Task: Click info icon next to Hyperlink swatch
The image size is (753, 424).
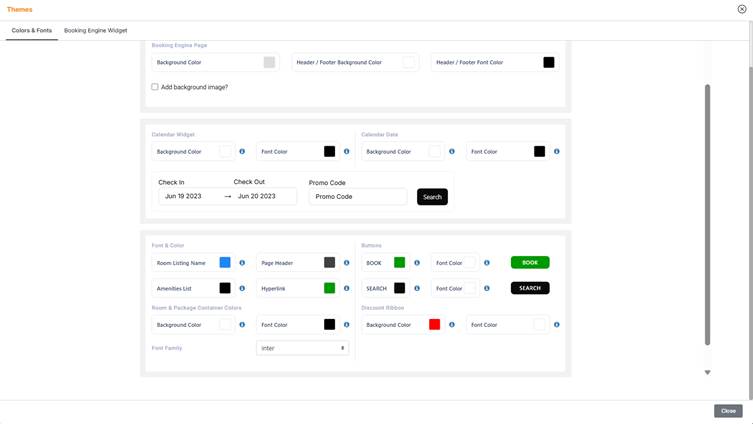Action: tap(347, 289)
